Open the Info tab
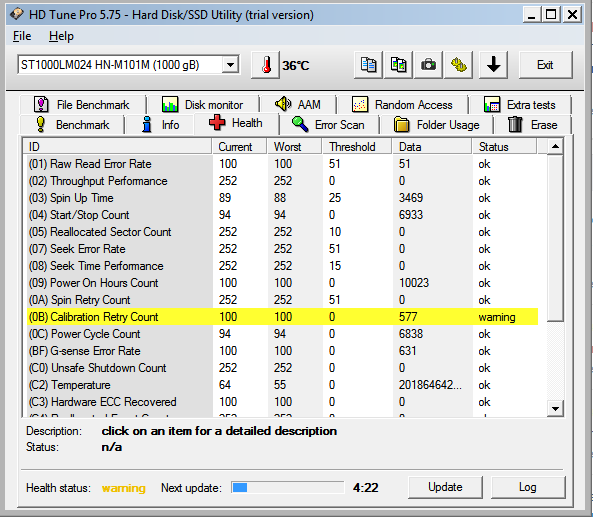 click(160, 125)
